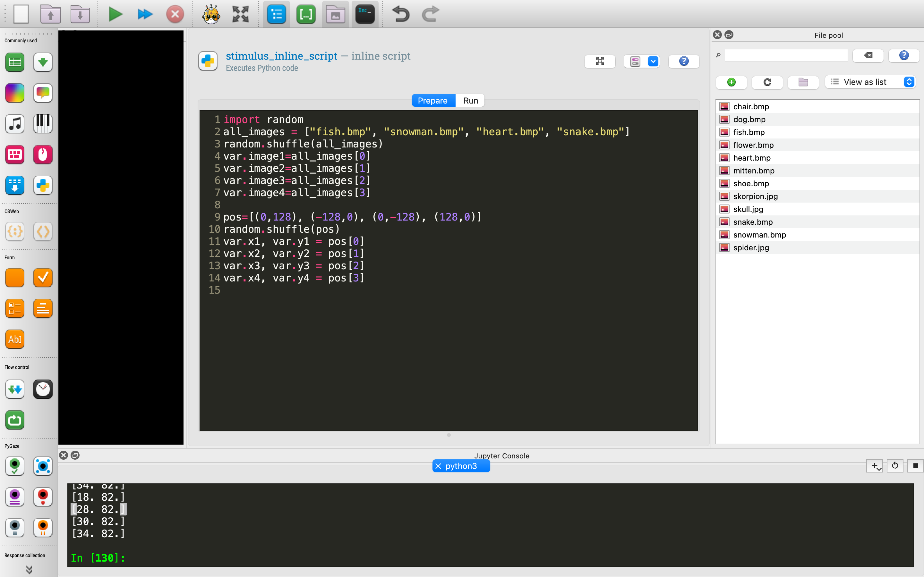The width and height of the screenshot is (924, 577).
Task: Toggle the file pool toolbar button
Action: [335, 14]
